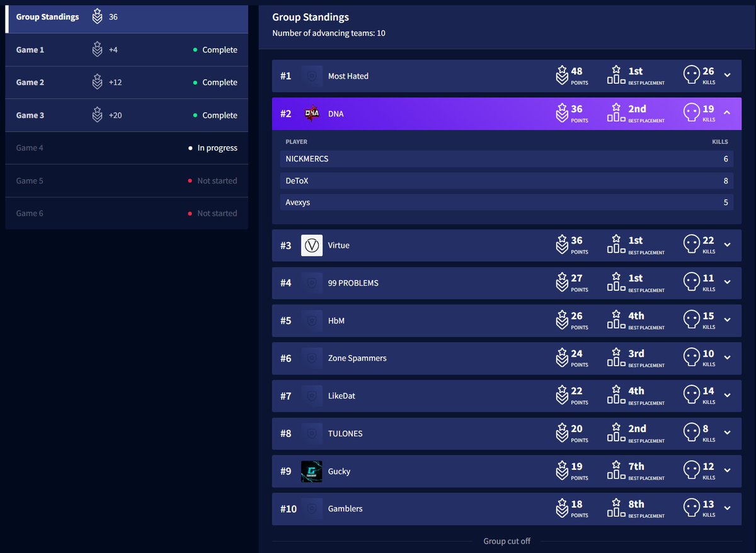Image resolution: width=756 pixels, height=553 pixels.
Task: Click LikeDat placeholder shield logo
Action: [x=312, y=396]
